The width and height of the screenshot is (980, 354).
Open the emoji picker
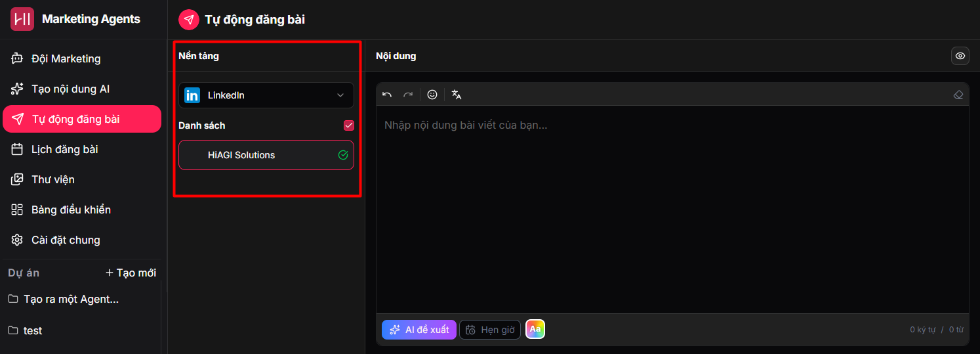(432, 95)
